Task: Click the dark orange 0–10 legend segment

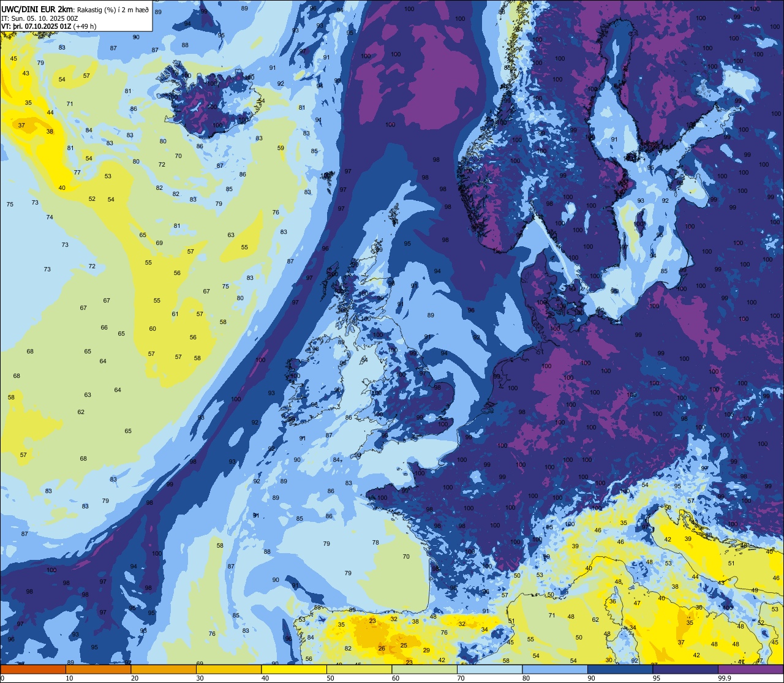Action: pos(33,669)
